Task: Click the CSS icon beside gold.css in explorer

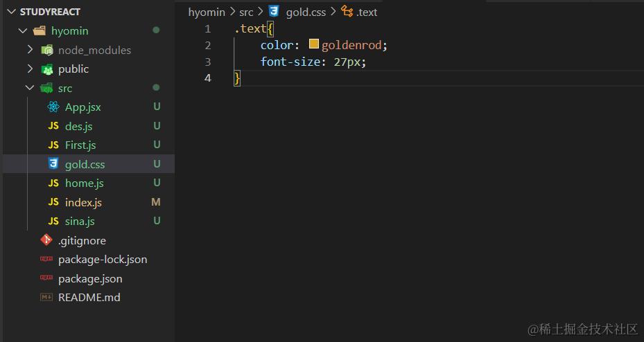Action: pos(53,163)
